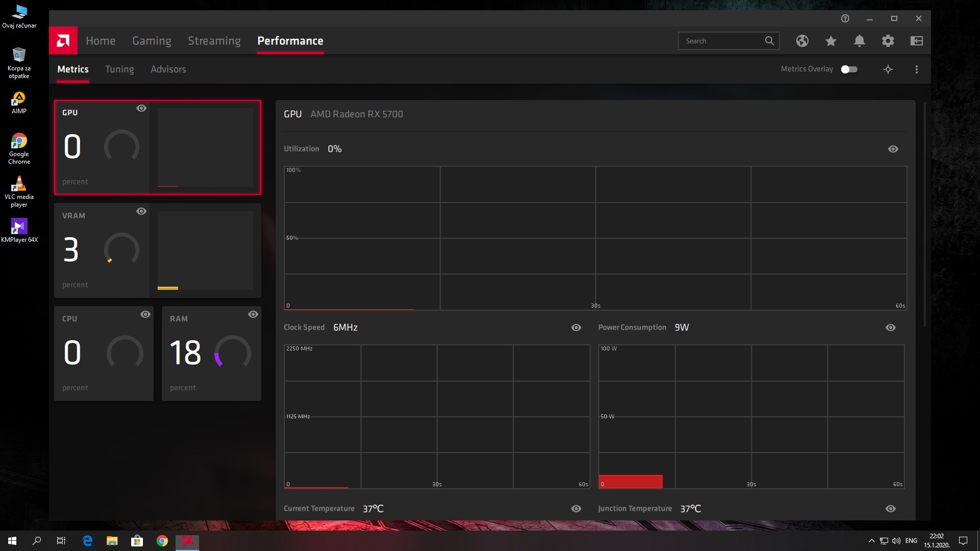Image resolution: width=980 pixels, height=551 pixels.
Task: Click the AMD logo home icon
Action: pos(63,40)
